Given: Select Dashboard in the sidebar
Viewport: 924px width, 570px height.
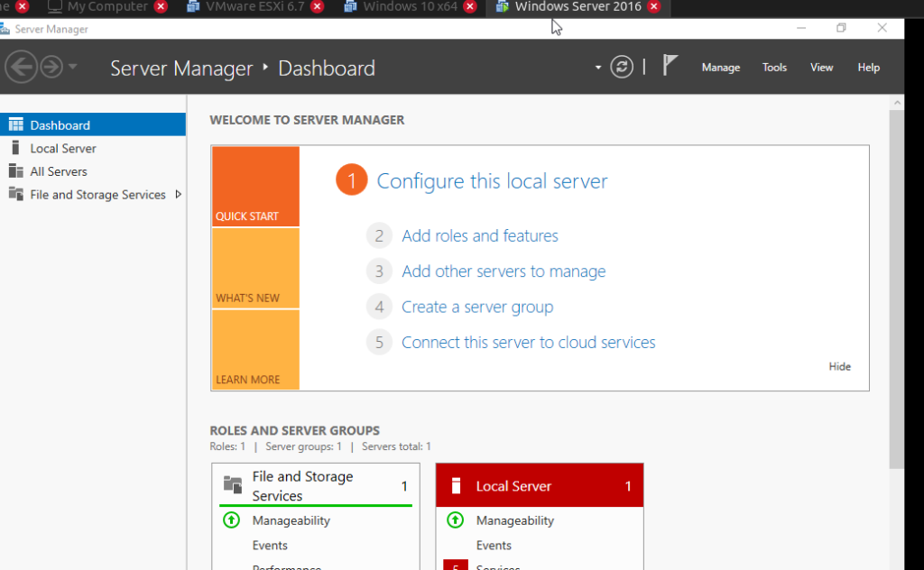Looking at the screenshot, I should [93, 124].
